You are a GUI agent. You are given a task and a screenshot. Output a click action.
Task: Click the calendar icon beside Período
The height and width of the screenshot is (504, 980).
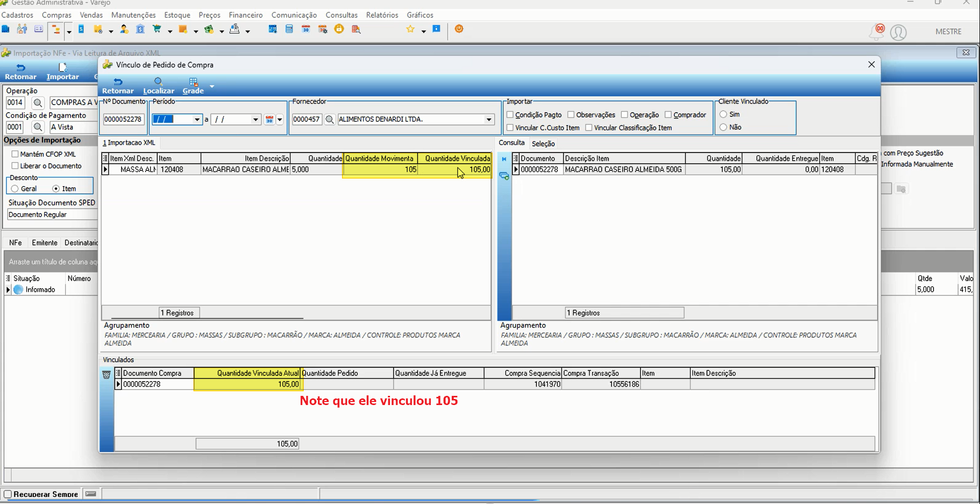269,119
